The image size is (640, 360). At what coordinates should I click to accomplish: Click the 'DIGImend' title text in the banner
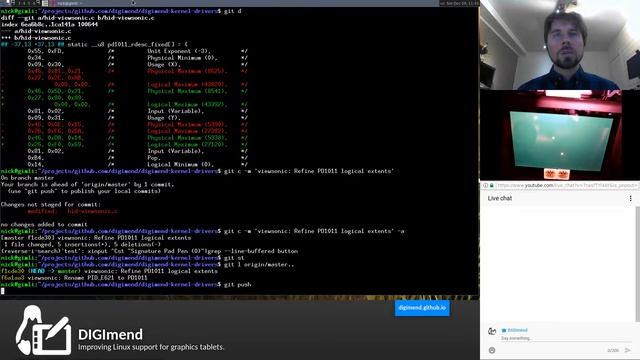[x=110, y=335]
